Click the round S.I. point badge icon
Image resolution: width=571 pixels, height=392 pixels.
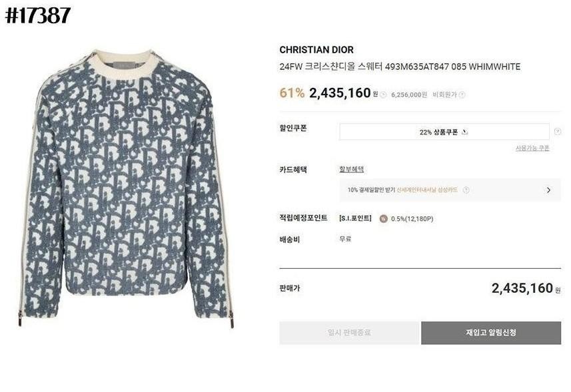point(384,218)
